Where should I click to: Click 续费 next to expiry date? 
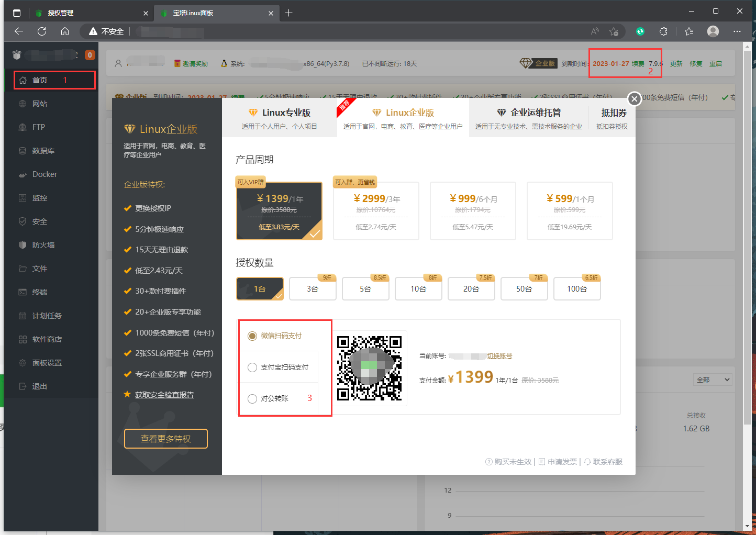638,63
